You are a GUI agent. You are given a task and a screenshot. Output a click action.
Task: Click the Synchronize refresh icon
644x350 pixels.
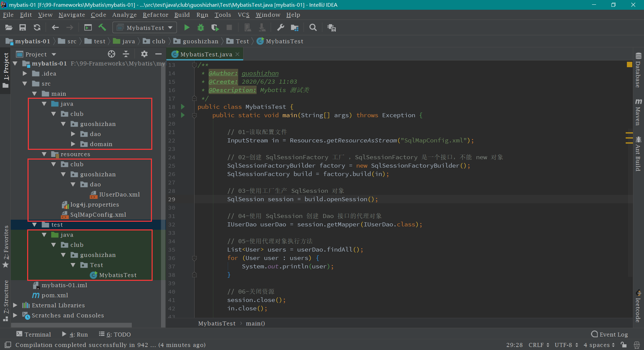(37, 28)
